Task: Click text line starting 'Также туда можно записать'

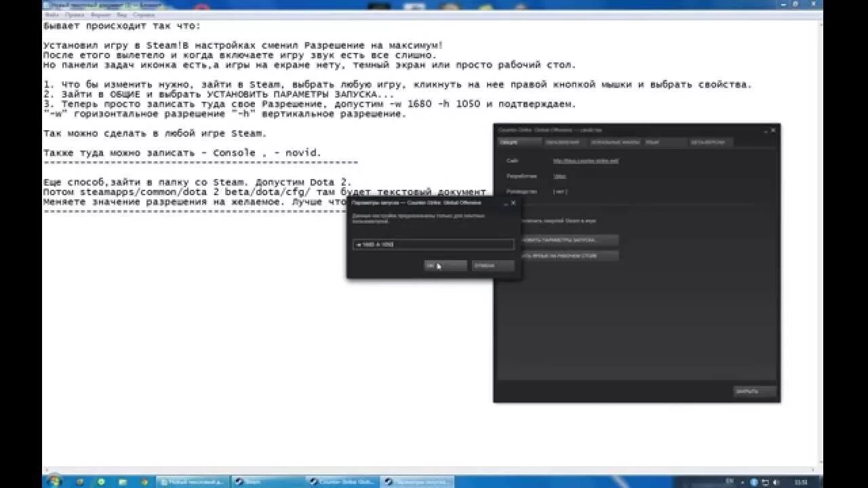Action: click(x=182, y=152)
